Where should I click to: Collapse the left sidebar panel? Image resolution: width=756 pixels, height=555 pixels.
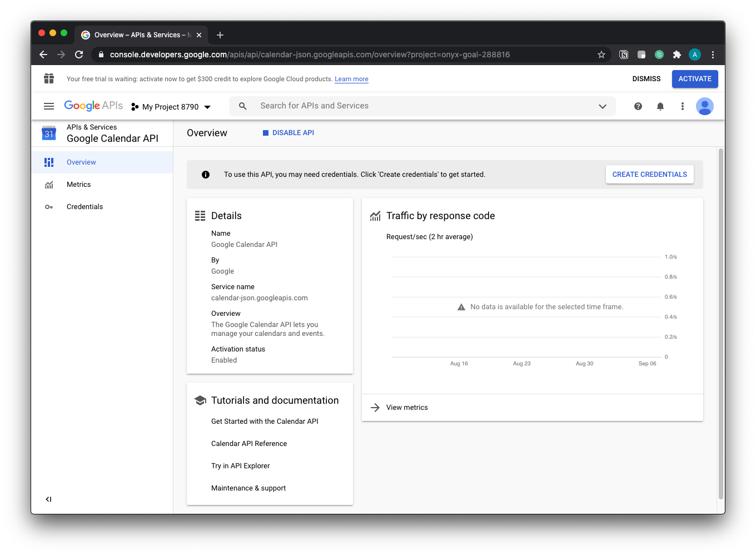(49, 499)
